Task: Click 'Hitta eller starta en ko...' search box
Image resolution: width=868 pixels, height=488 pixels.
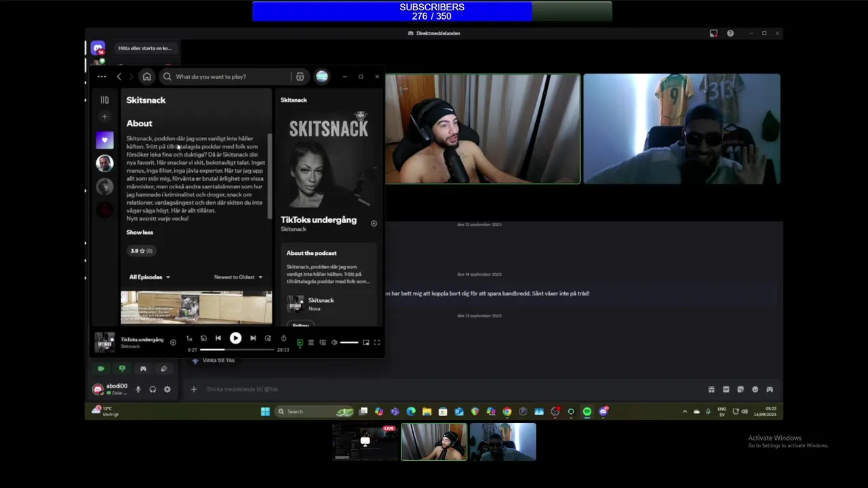Action: point(145,48)
